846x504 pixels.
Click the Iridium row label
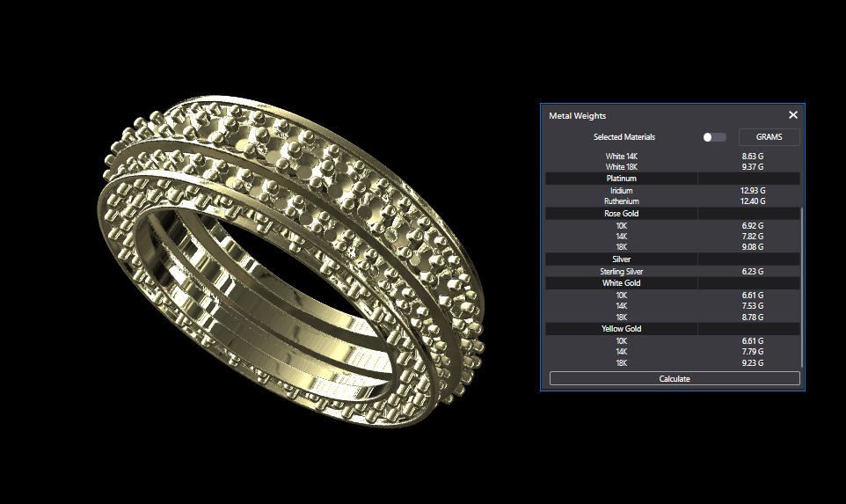621,191
